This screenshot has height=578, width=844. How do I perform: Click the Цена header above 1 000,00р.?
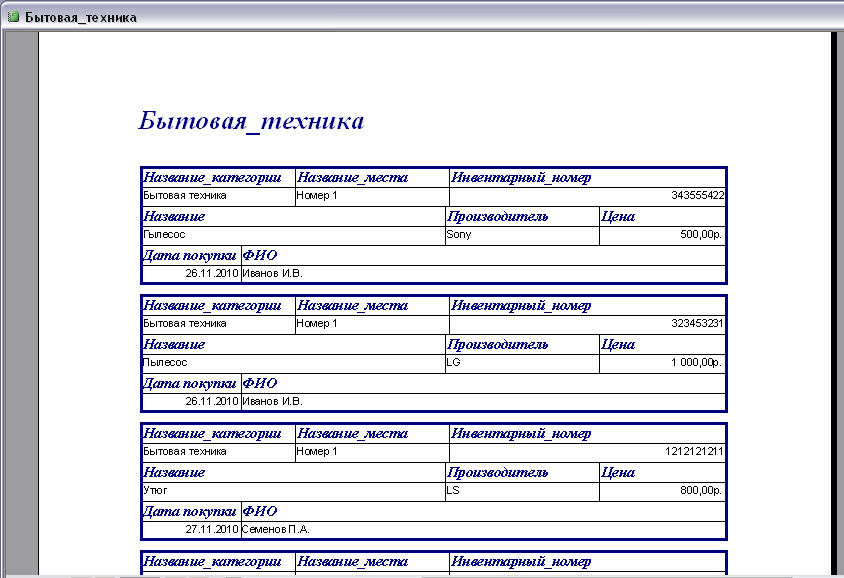click(x=618, y=345)
